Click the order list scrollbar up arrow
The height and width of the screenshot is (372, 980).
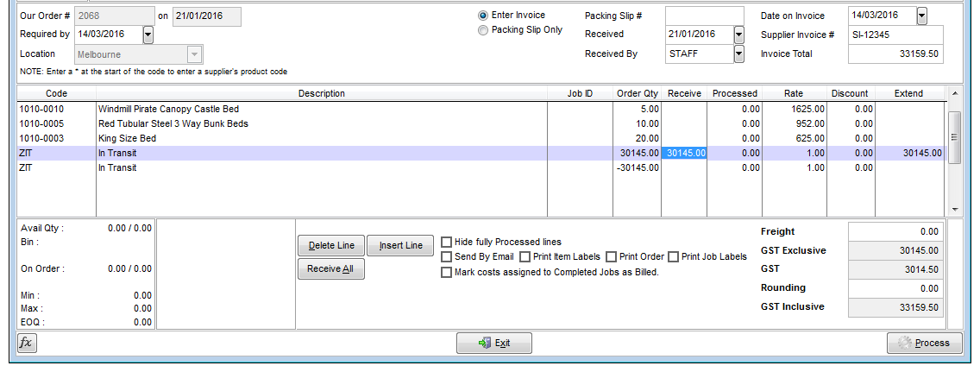(x=954, y=94)
